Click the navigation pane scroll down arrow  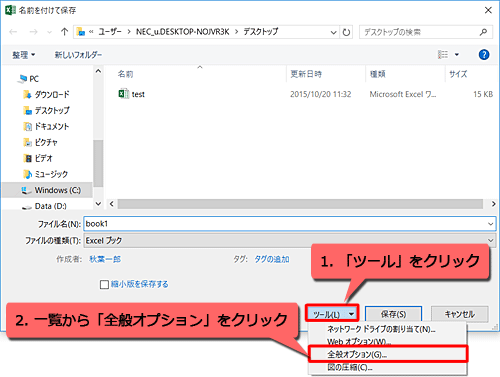pyautogui.click(x=98, y=203)
